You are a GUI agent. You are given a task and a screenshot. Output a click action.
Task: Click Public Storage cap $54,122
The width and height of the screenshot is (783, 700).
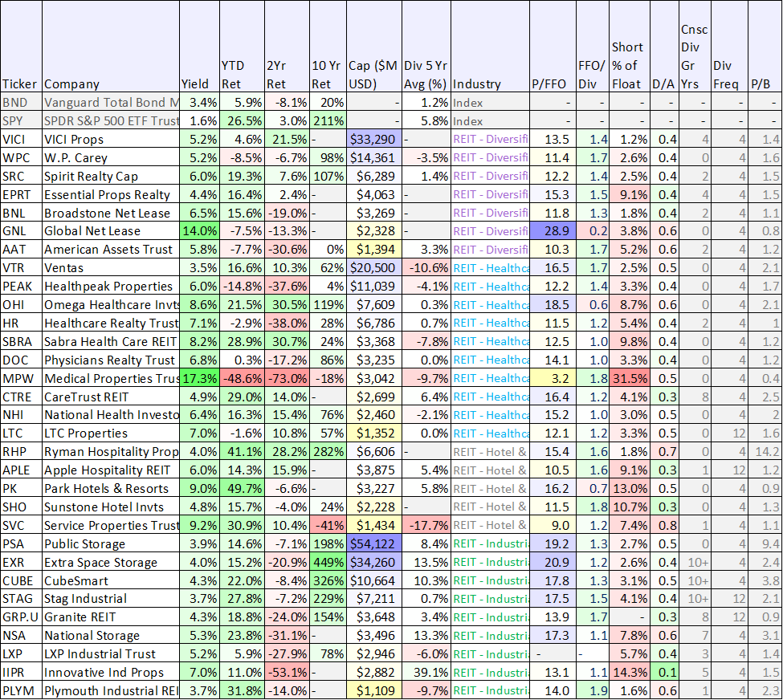click(373, 544)
